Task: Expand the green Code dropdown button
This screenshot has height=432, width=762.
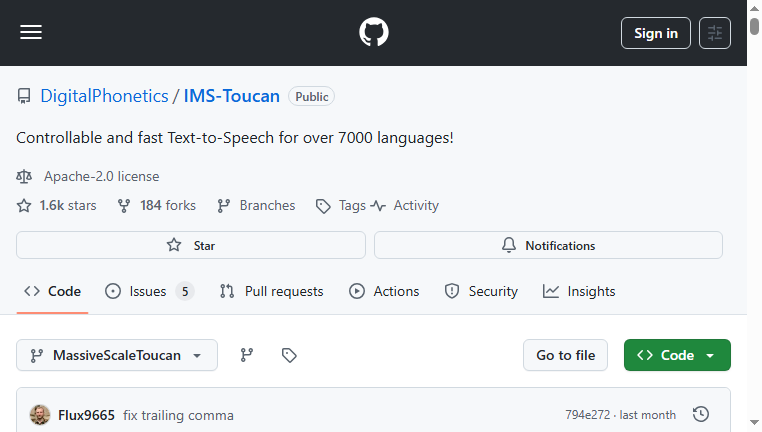Action: [x=677, y=355]
